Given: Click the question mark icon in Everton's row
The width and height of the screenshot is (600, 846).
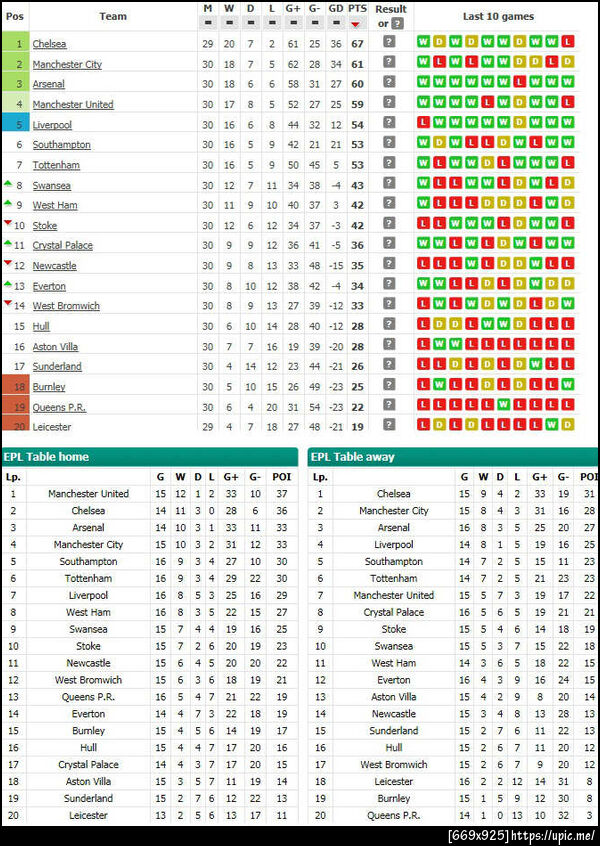Looking at the screenshot, I should click(x=389, y=285).
